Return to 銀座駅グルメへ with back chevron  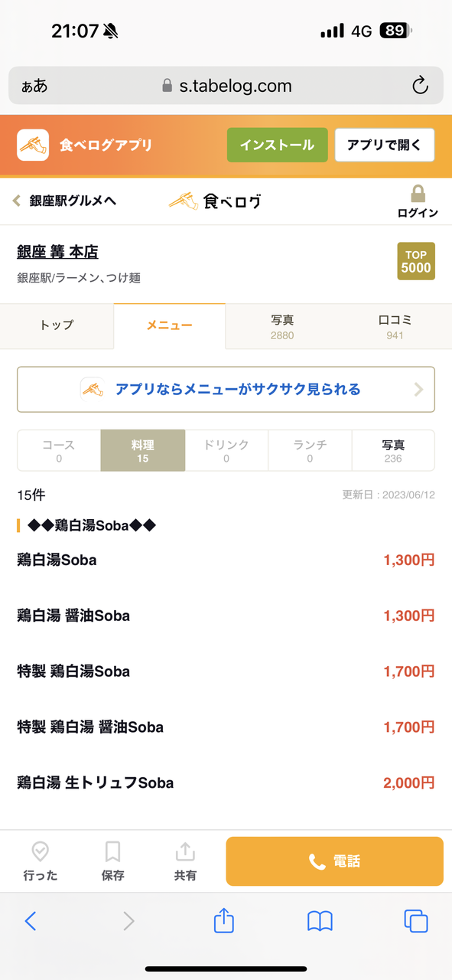16,201
